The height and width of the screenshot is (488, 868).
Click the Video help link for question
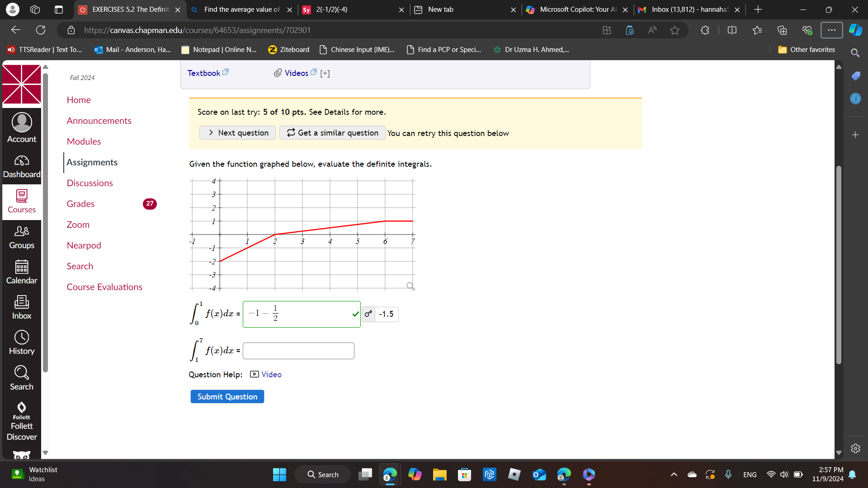click(x=271, y=374)
